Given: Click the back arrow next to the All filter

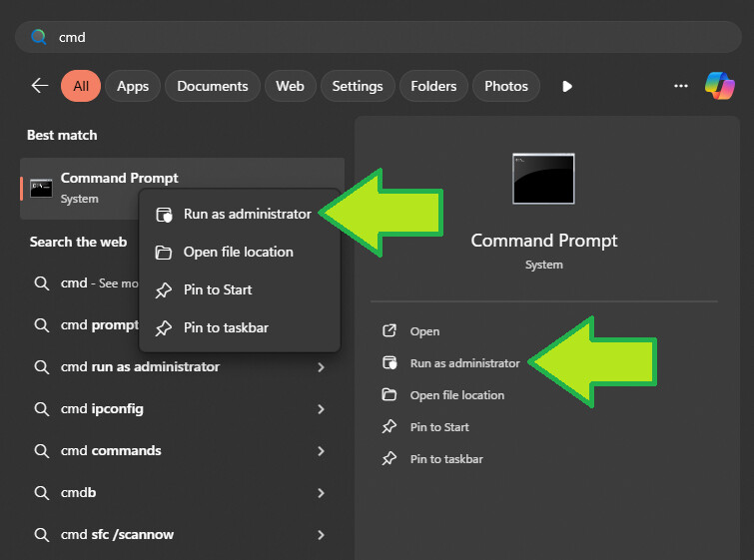Looking at the screenshot, I should pyautogui.click(x=40, y=86).
